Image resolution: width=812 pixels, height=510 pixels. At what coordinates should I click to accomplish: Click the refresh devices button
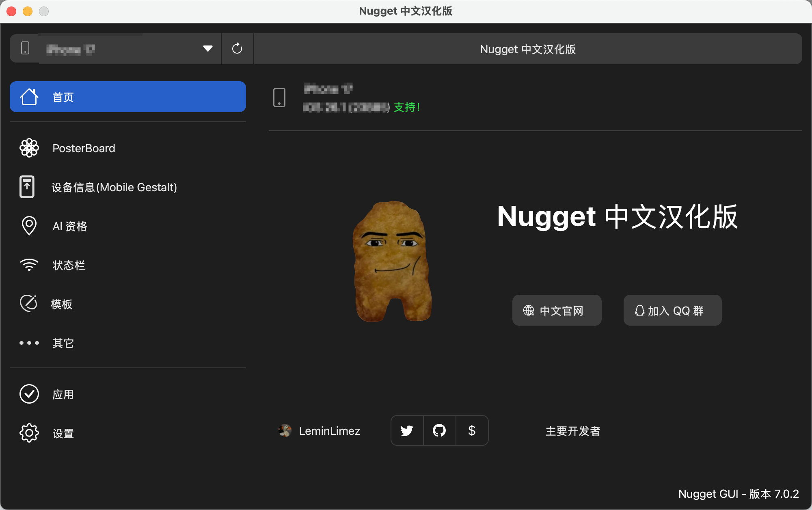237,49
